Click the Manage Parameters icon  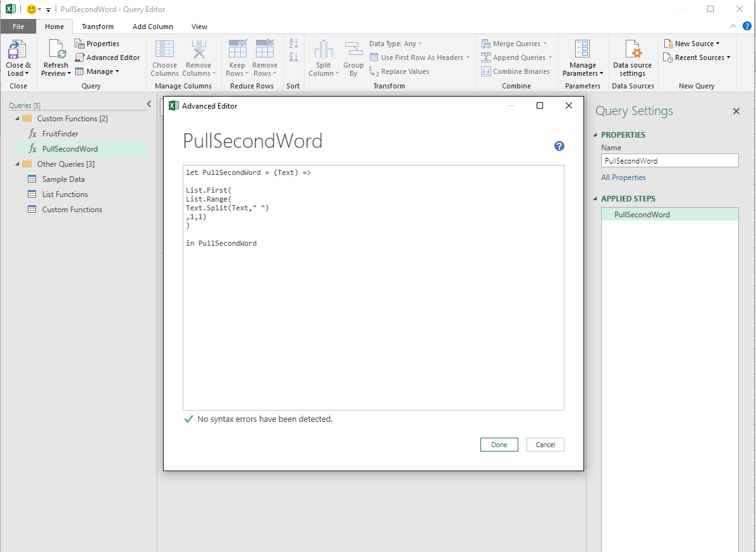point(582,50)
